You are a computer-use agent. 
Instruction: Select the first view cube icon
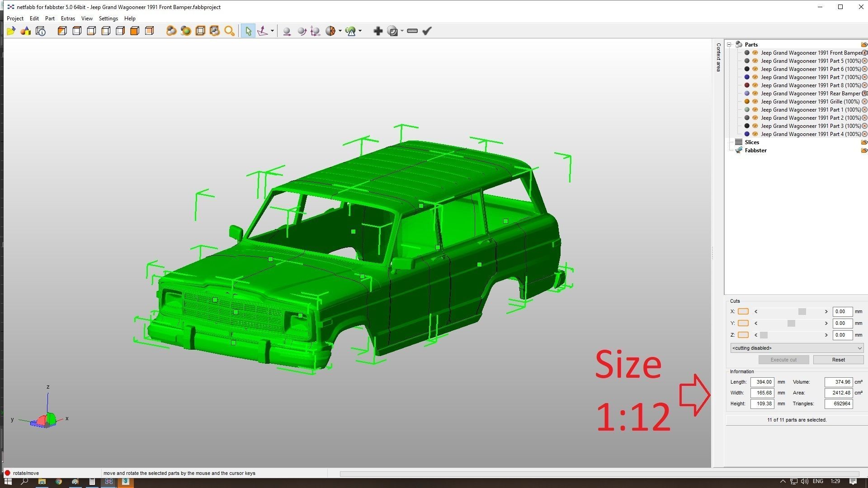(x=62, y=31)
